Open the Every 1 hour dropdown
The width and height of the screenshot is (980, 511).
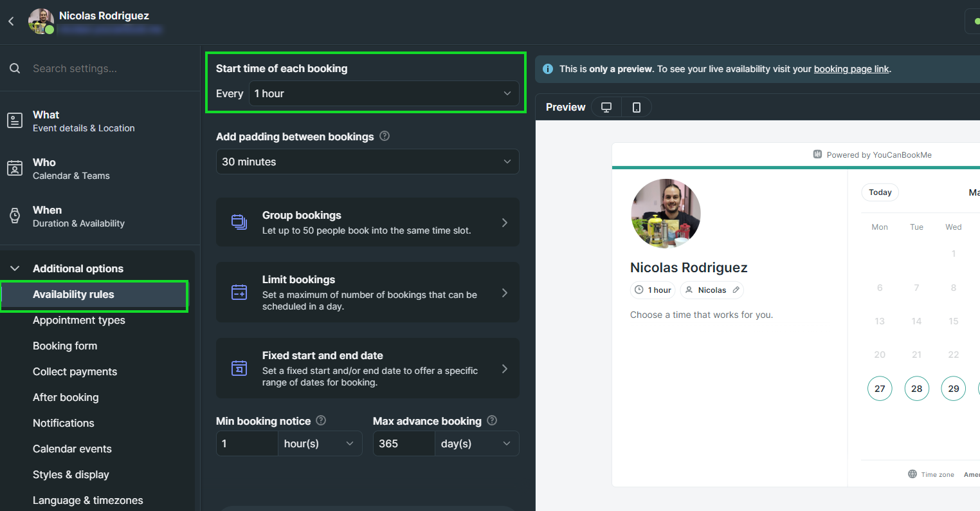click(384, 93)
